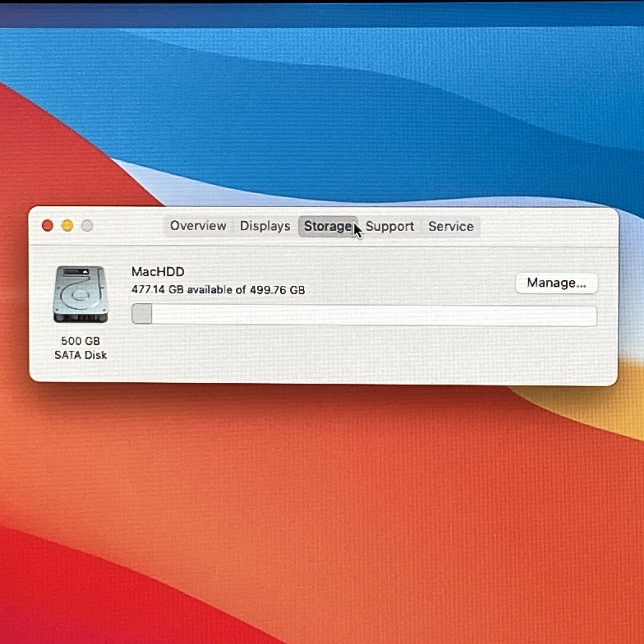Open the Displays tab

265,226
